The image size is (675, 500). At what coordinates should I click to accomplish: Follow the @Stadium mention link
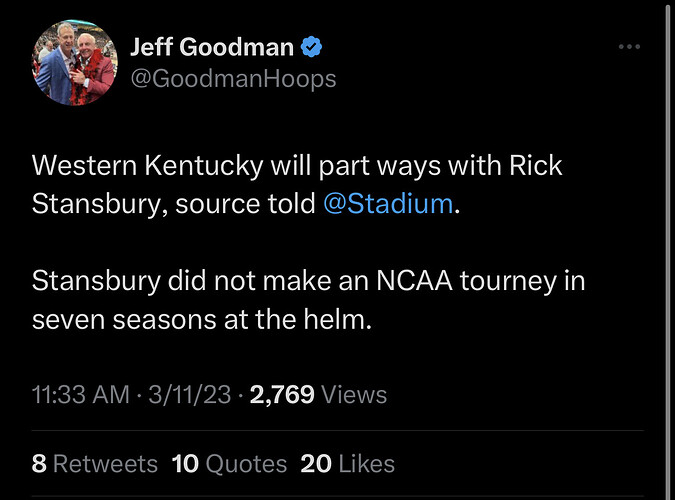click(388, 204)
